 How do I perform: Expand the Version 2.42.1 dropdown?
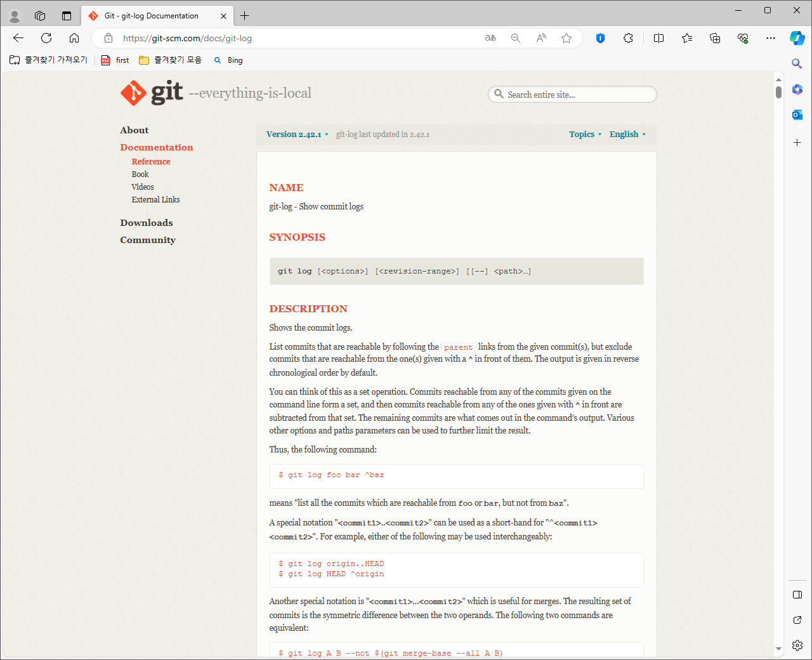coord(297,135)
